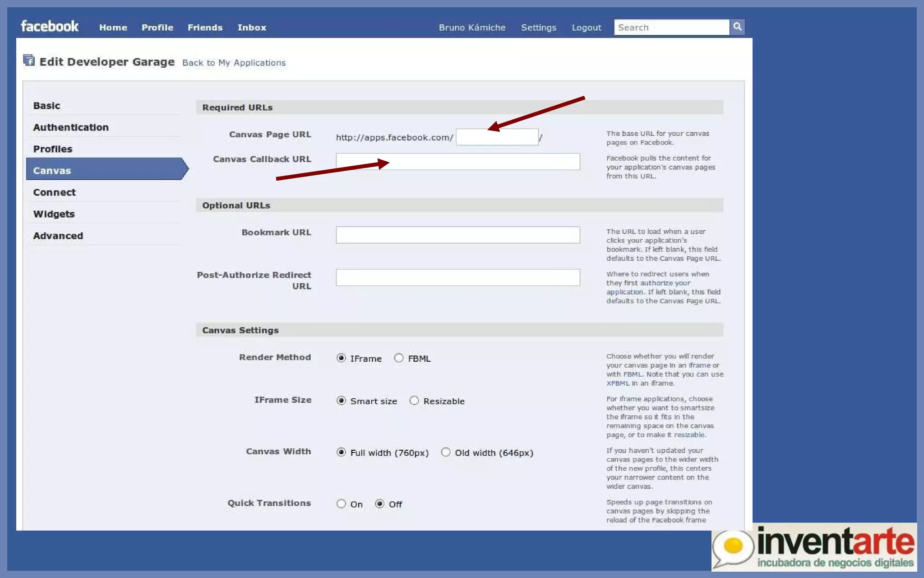Focus the Canvas Callback URL field
924x578 pixels.
(457, 162)
